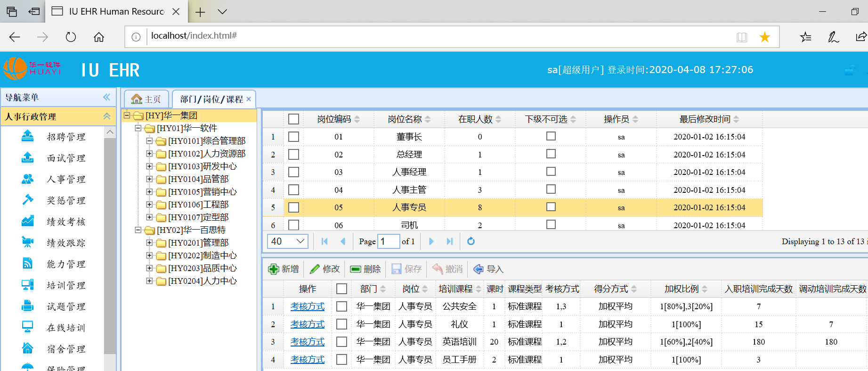Open page size dropdown showing 40

click(288, 241)
